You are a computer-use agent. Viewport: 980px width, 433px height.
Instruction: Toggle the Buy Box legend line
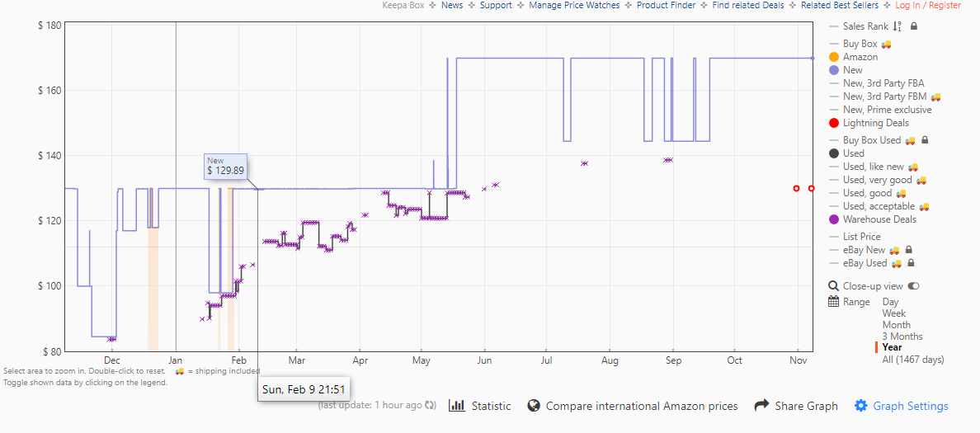860,44
